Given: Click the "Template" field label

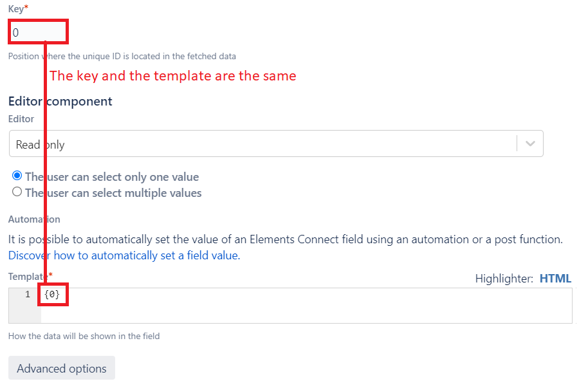Looking at the screenshot, I should pyautogui.click(x=24, y=276).
